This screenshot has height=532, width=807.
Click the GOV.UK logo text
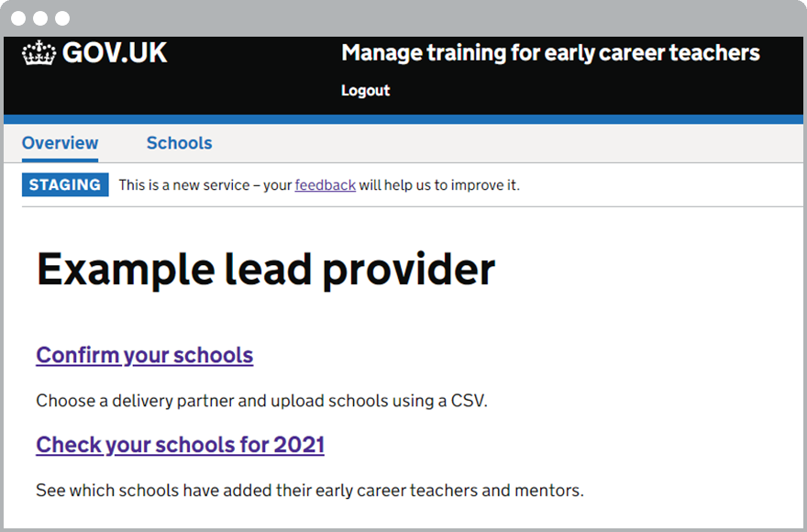coord(115,53)
